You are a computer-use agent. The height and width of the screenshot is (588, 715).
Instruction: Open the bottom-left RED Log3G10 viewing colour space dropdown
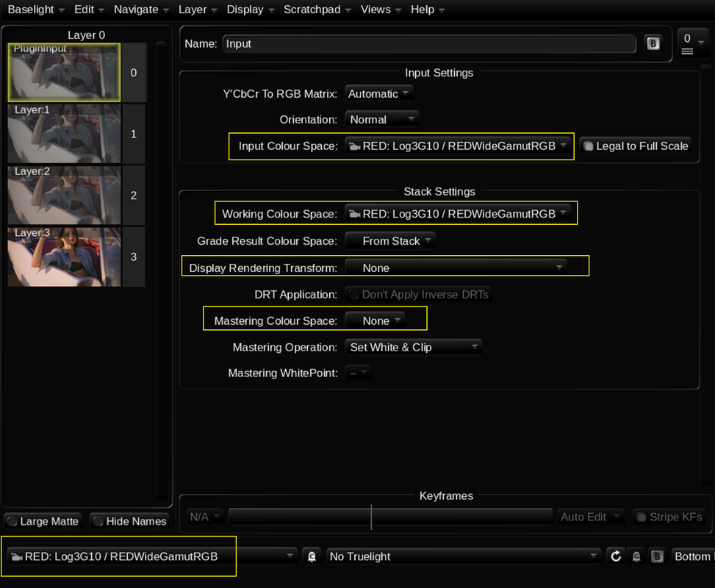pyautogui.click(x=151, y=556)
